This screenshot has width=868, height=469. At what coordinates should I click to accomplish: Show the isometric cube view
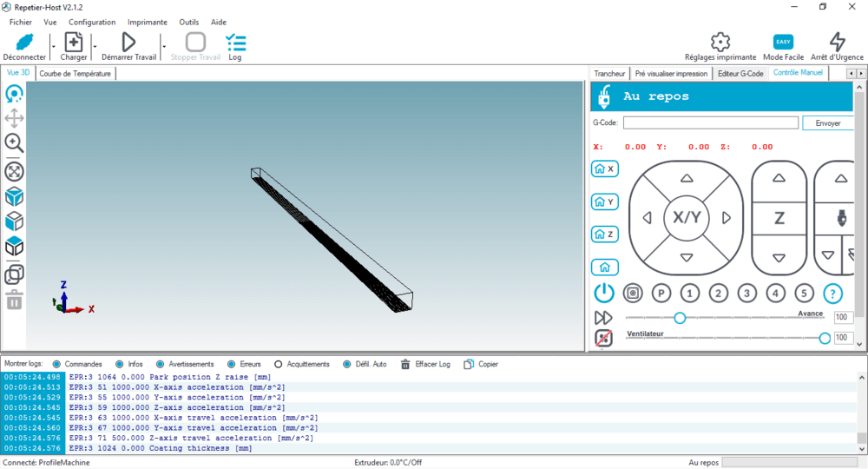[x=15, y=196]
